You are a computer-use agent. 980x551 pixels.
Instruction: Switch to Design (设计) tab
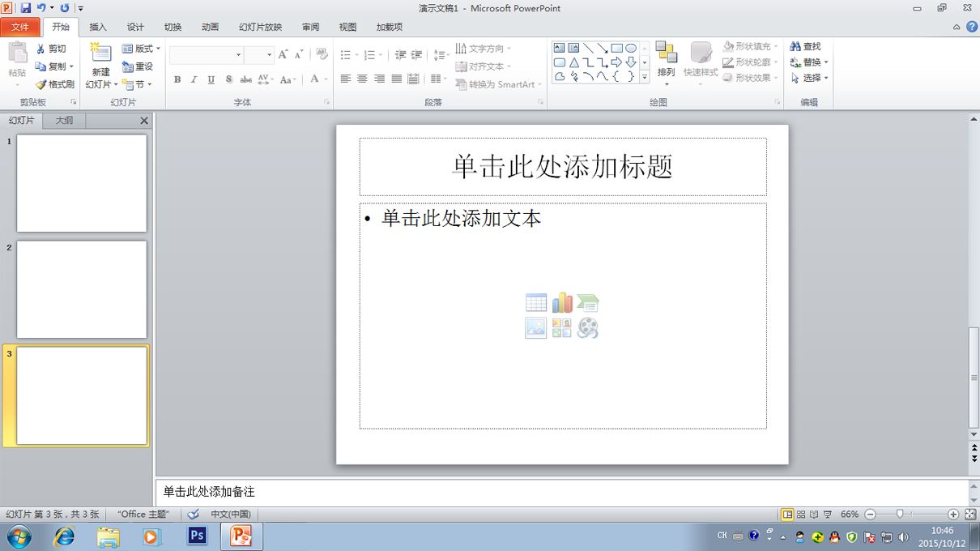click(x=135, y=27)
